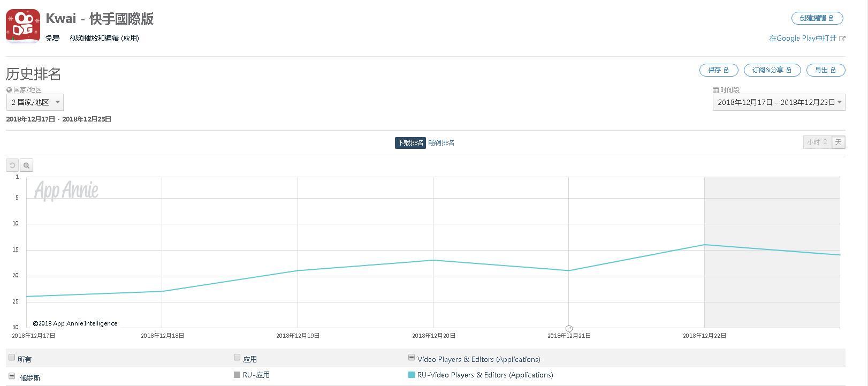Screen dimensions: 868x386
Task: Switch to 下载排名 tab
Action: [x=410, y=143]
